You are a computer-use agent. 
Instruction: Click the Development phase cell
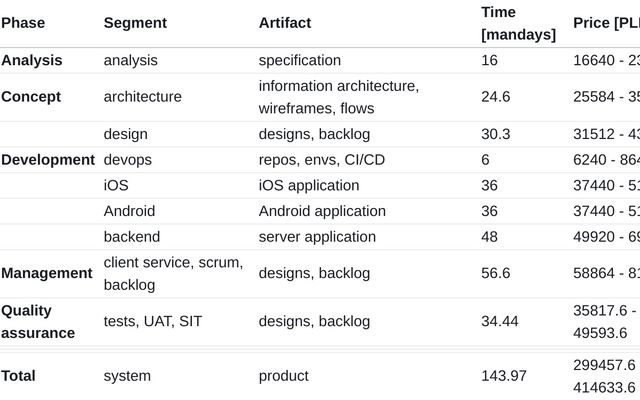48,160
